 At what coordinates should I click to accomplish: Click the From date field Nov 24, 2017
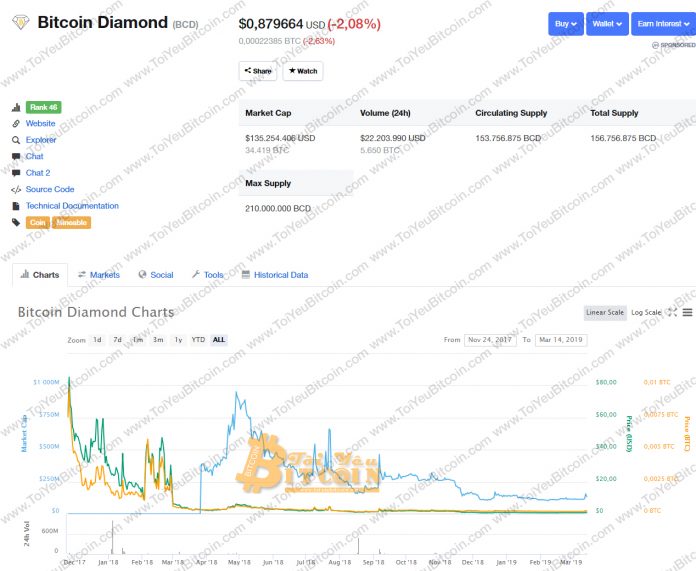pyautogui.click(x=490, y=340)
